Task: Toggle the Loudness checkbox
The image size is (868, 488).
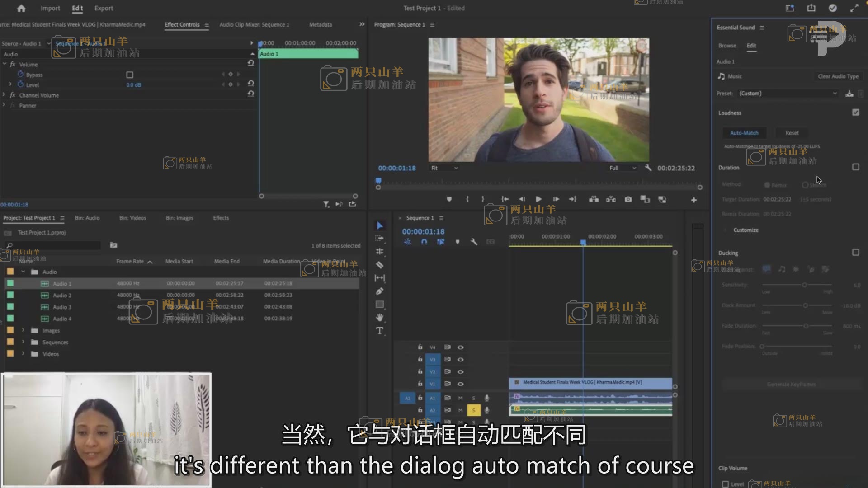Action: [x=855, y=113]
